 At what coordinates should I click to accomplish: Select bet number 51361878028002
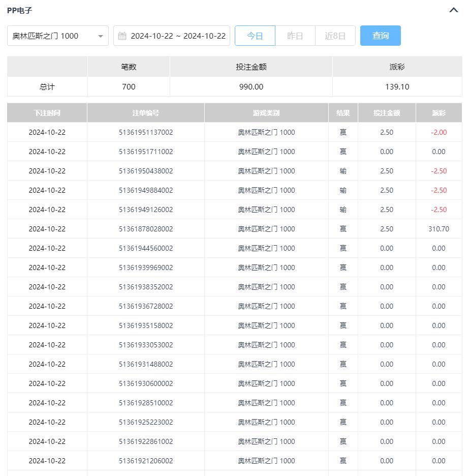coord(145,229)
